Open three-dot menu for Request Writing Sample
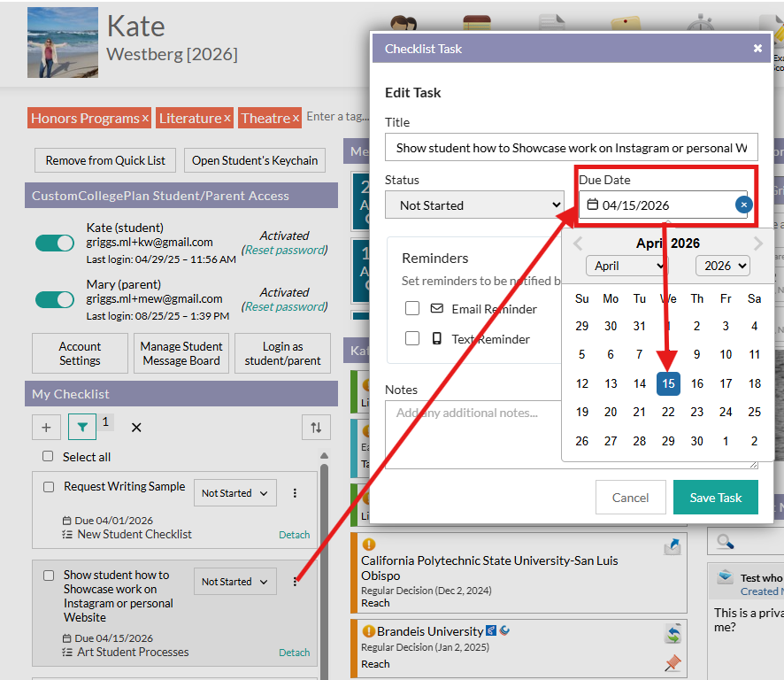Image resolution: width=784 pixels, height=680 pixels. pos(296,493)
